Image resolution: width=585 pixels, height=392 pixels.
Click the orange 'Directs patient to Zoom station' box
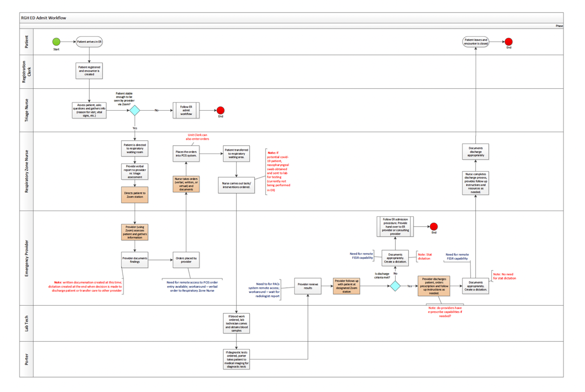135,195
